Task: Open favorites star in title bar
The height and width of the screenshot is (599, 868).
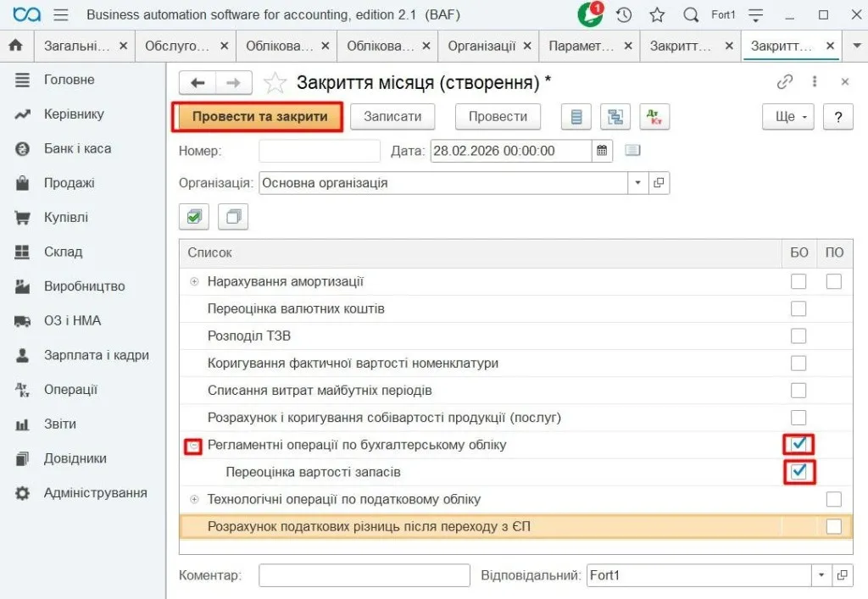Action: 657,15
